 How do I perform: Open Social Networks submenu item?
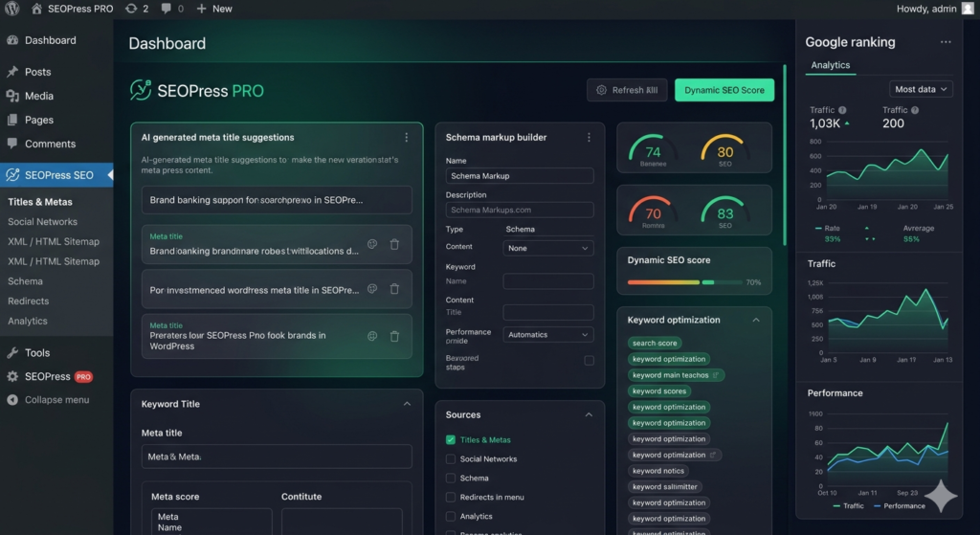[x=42, y=222]
